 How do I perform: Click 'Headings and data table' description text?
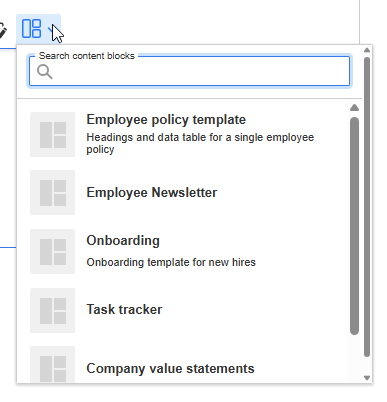(200, 143)
